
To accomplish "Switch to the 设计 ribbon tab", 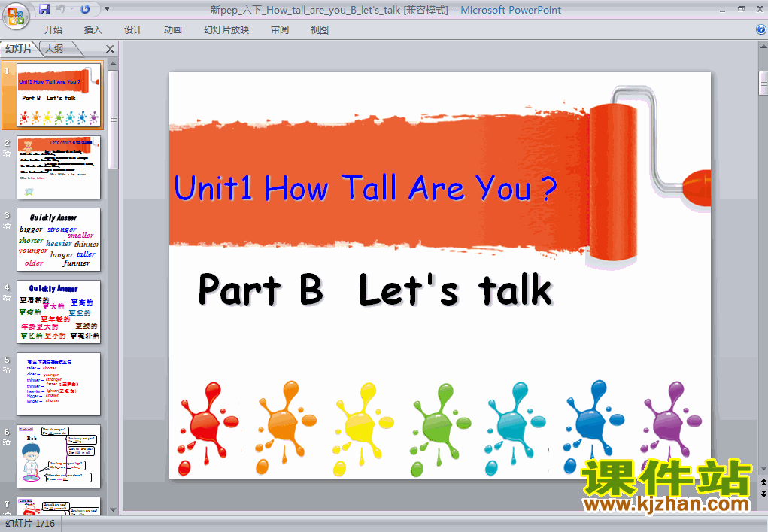I will pyautogui.click(x=132, y=30).
